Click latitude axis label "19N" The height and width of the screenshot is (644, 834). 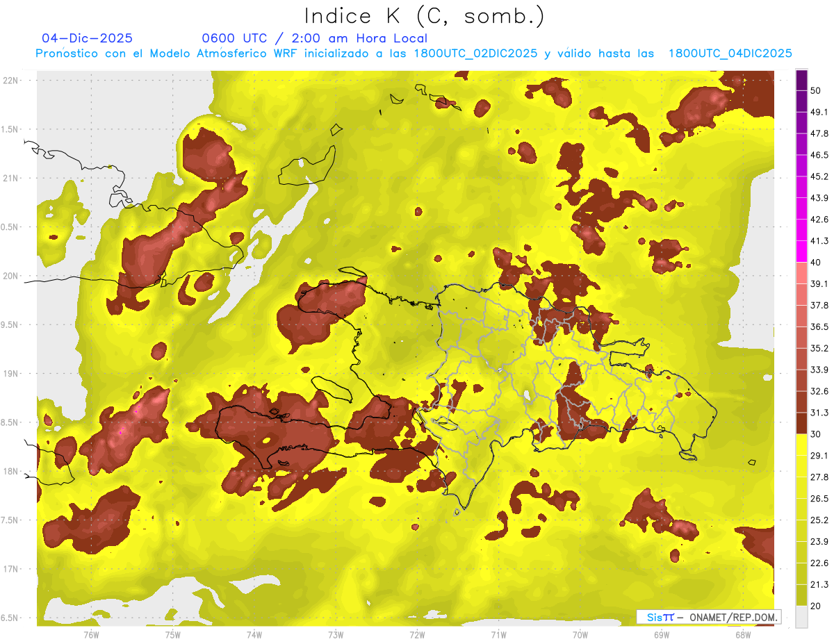(10, 374)
